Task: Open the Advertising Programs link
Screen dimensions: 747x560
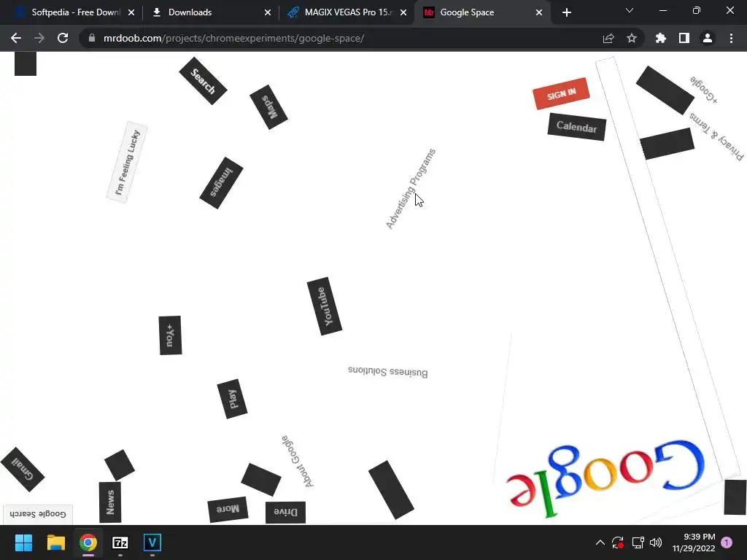Action: [411, 189]
